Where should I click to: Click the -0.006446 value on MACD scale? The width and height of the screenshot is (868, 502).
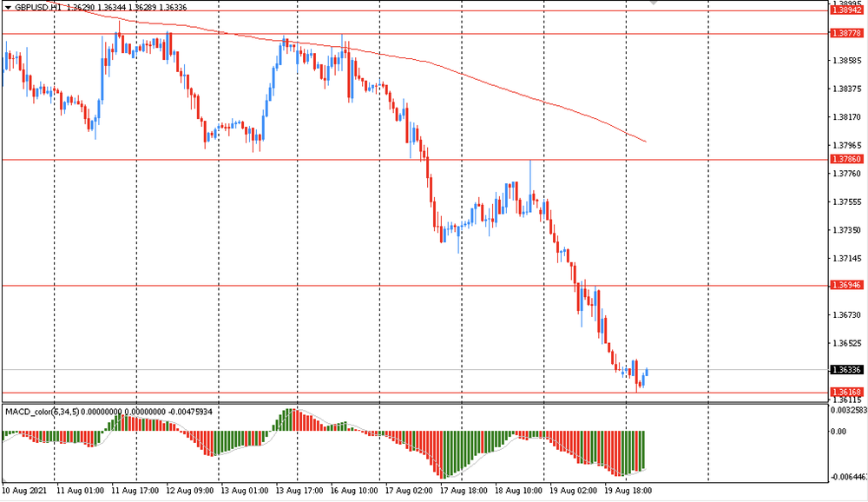pos(849,477)
